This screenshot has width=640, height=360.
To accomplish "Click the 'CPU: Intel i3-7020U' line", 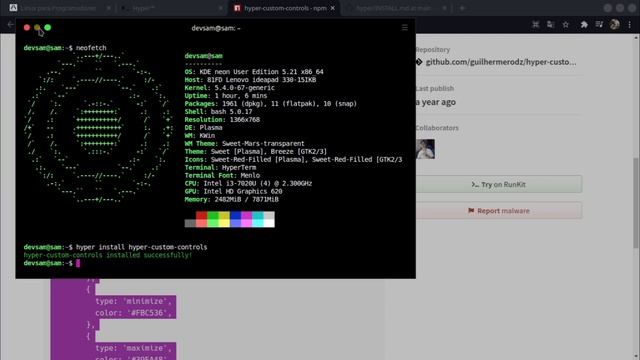I will coord(248,184).
